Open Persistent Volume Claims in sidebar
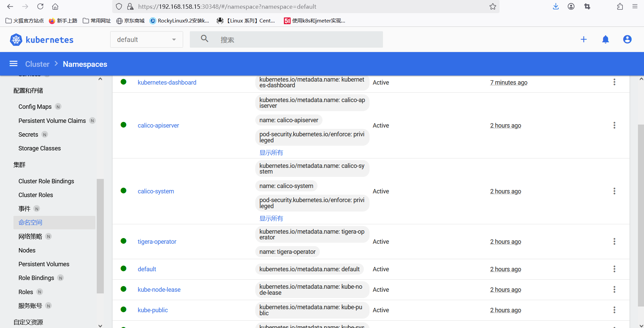The image size is (644, 328). pyautogui.click(x=52, y=121)
